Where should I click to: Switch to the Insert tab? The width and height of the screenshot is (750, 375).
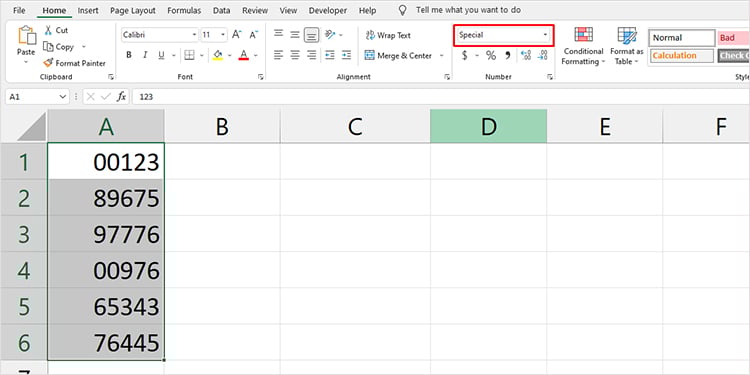pyautogui.click(x=88, y=10)
